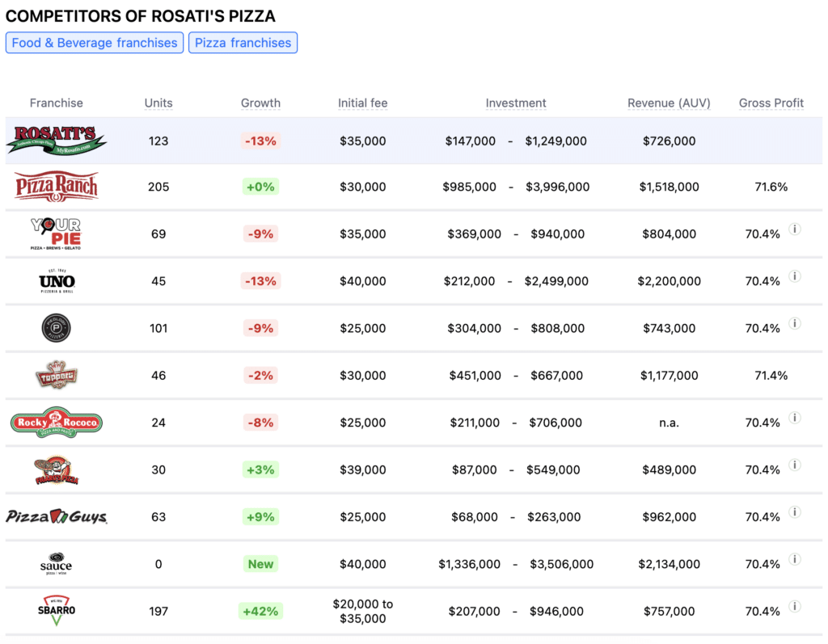
Task: Click the UNO Pizzeria & Grill logo
Action: tap(57, 281)
